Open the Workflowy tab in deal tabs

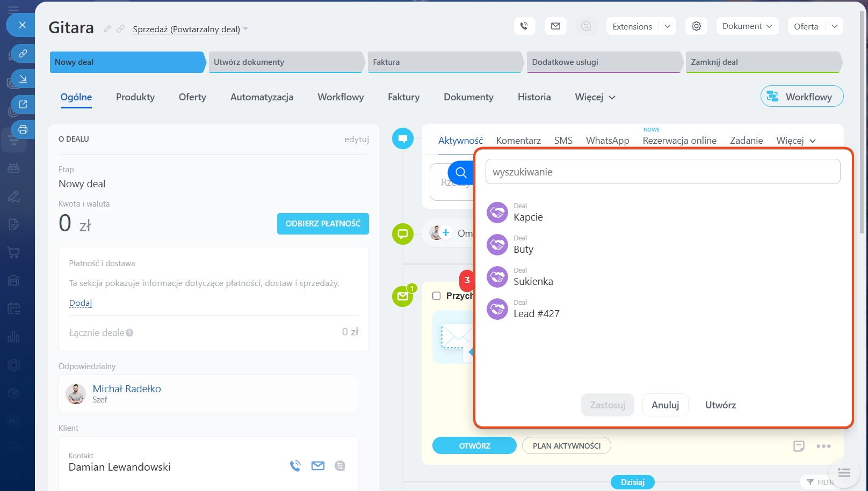[x=341, y=97]
